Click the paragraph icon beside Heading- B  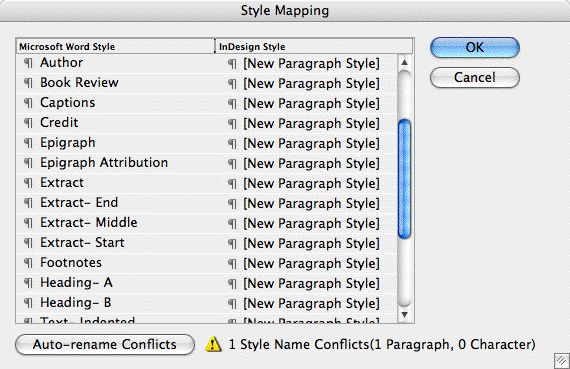click(x=28, y=303)
